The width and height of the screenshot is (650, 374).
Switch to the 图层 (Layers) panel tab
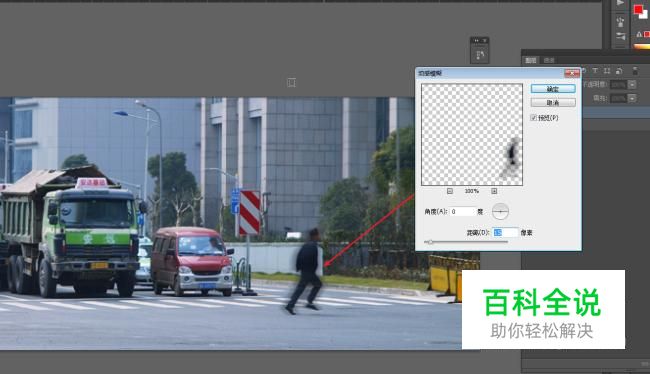[531, 61]
